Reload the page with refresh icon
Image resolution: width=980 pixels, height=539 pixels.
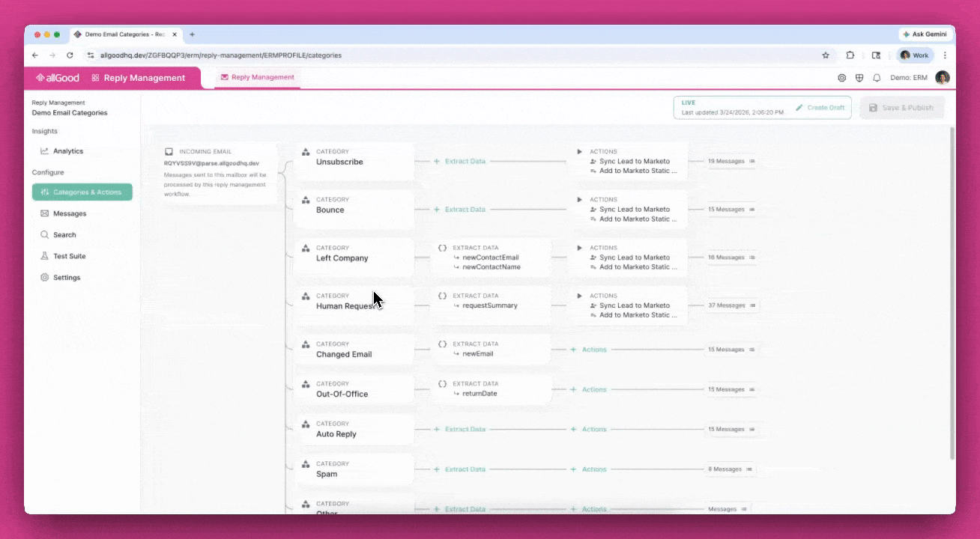point(70,55)
